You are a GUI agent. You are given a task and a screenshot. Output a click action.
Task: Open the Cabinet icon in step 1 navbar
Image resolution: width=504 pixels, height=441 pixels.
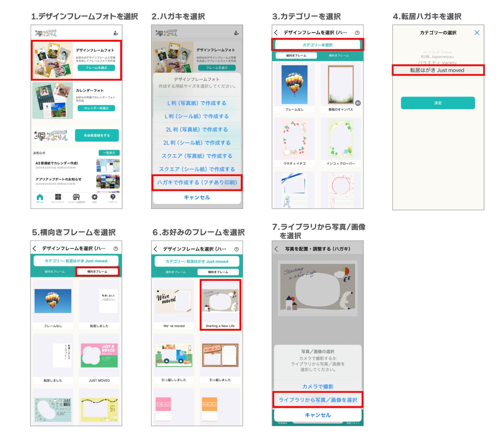(x=58, y=197)
